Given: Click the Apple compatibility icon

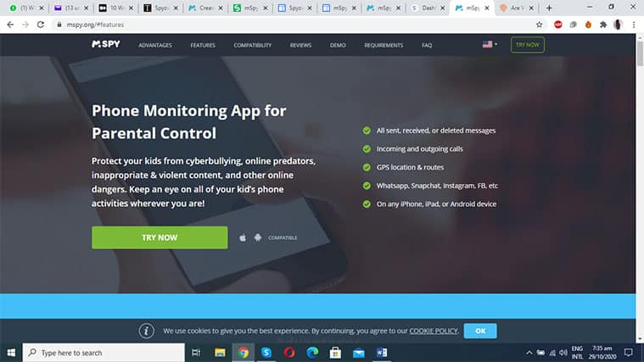Looking at the screenshot, I should pyautogui.click(x=243, y=237).
